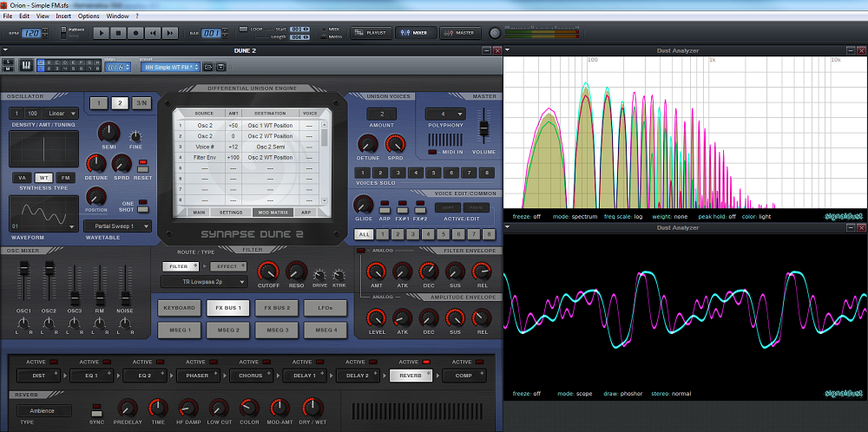This screenshot has height=432, width=868.
Task: Select oscillator 2 button
Action: (x=120, y=103)
